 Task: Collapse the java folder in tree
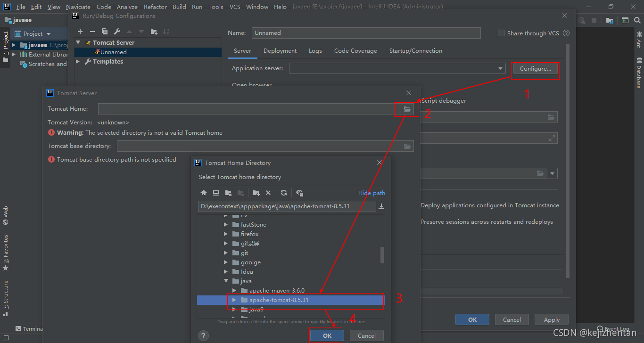226,281
